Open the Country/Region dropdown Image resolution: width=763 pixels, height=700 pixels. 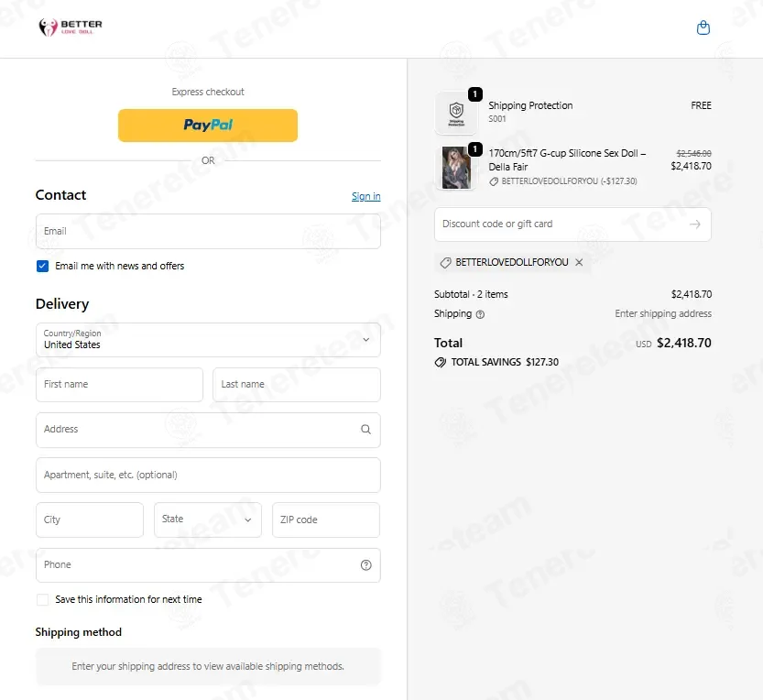pos(208,340)
